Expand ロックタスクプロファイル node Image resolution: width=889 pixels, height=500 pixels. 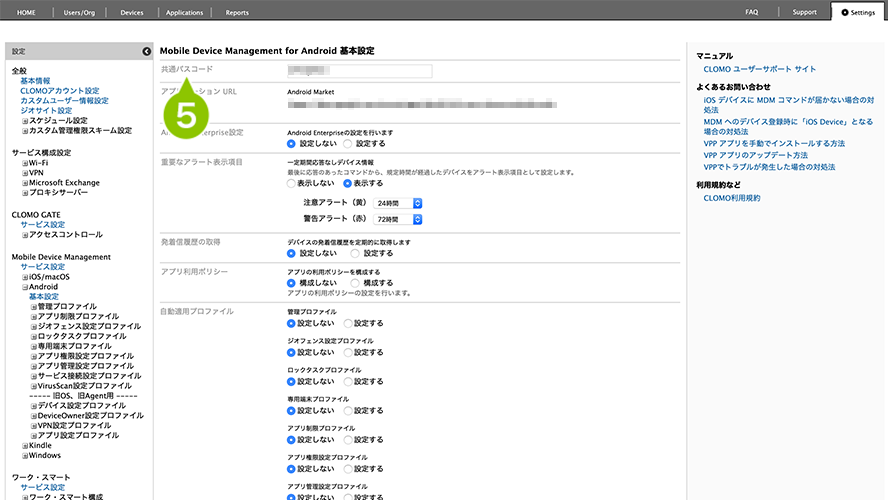point(33,337)
